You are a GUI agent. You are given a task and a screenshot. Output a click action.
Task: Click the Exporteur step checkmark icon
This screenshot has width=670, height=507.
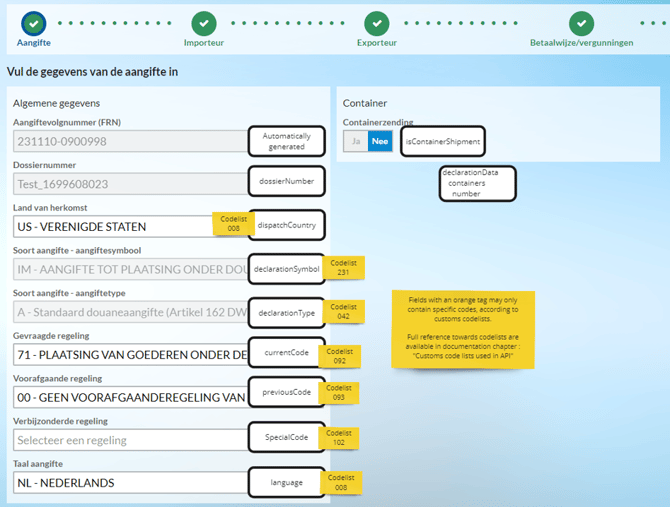click(376, 23)
